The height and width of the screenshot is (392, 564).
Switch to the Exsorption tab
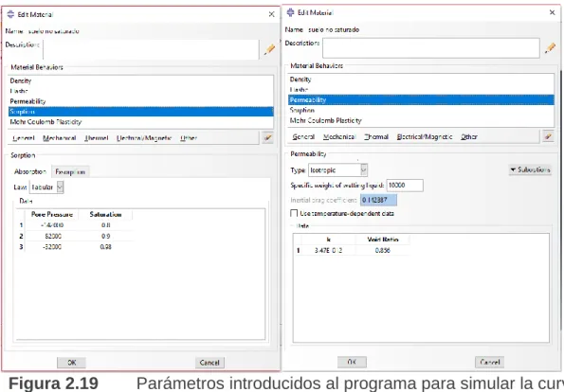click(x=70, y=172)
